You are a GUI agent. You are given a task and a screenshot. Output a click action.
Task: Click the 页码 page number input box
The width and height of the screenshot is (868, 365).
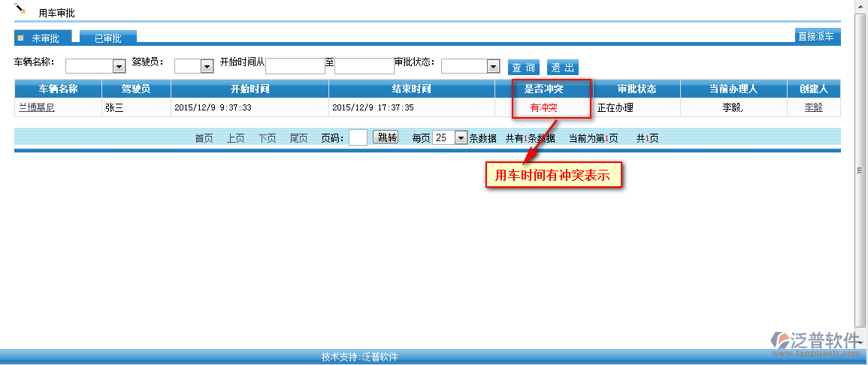click(358, 137)
